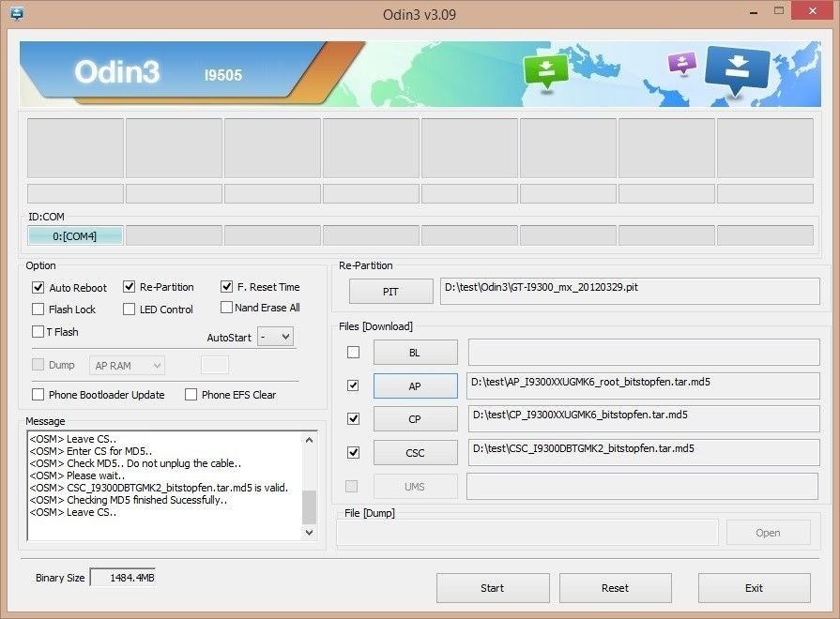Click the 'CSC_I9300DBTGMK2_bitstopfen.tar.md5 is valid.' log line

tap(160, 488)
